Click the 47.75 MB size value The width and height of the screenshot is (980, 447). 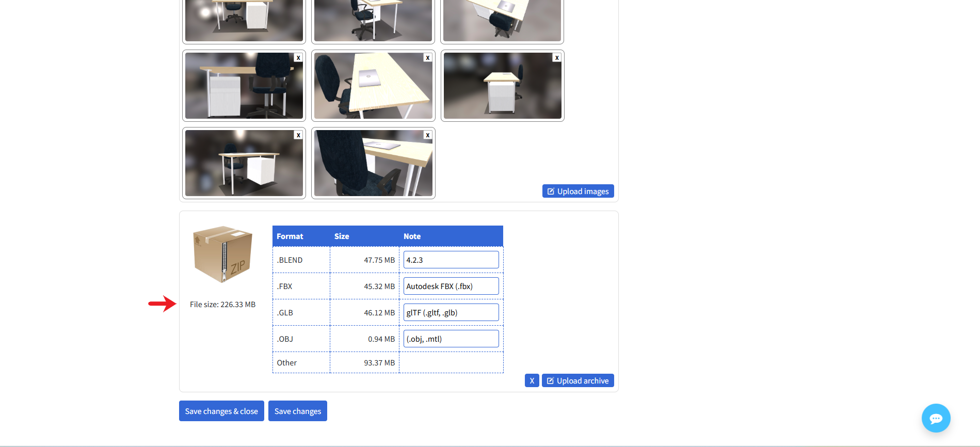[379, 260]
